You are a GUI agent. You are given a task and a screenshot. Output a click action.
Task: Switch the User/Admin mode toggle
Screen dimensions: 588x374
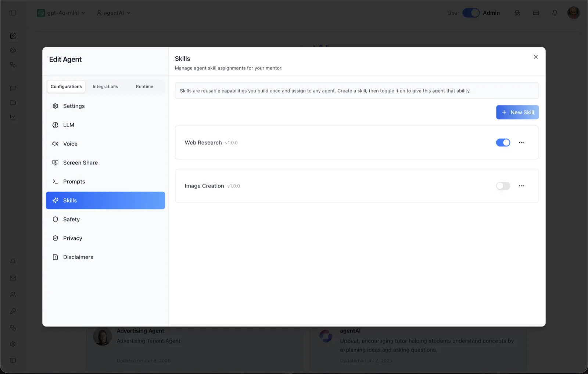click(471, 13)
